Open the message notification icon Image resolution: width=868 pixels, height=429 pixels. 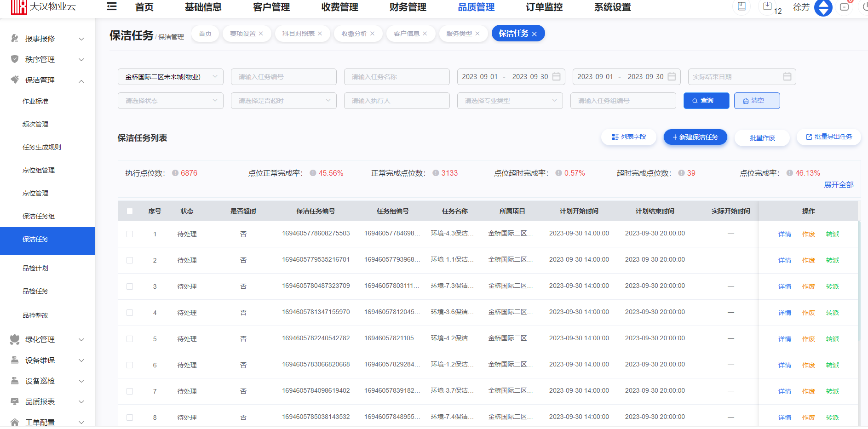[844, 7]
